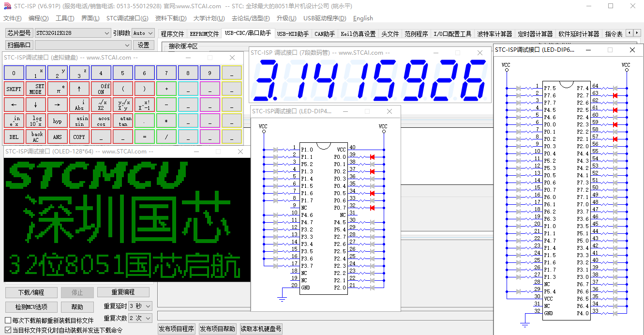Viewport: 644px width, 335px height.
Task: Click digit 0 key on virtual keyboard
Action: 14,73
